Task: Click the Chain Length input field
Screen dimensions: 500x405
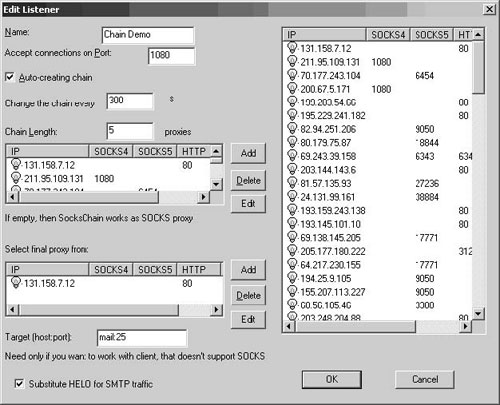Action: [130, 131]
